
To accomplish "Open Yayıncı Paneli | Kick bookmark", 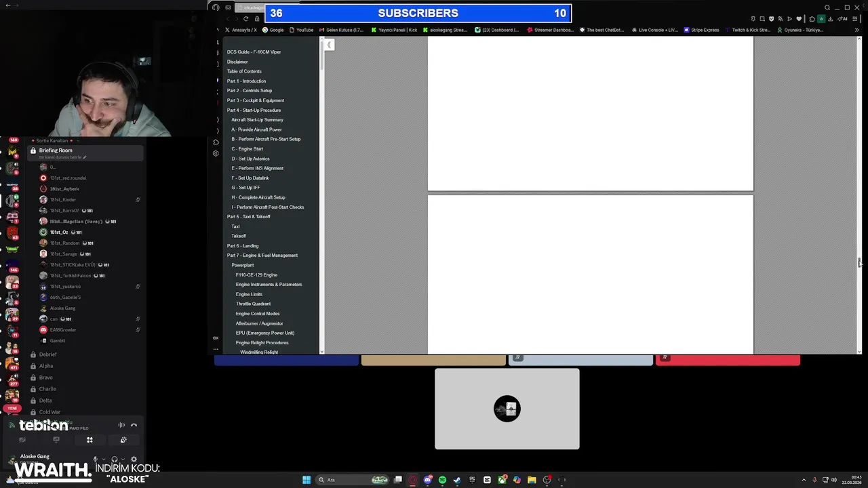I will [393, 30].
